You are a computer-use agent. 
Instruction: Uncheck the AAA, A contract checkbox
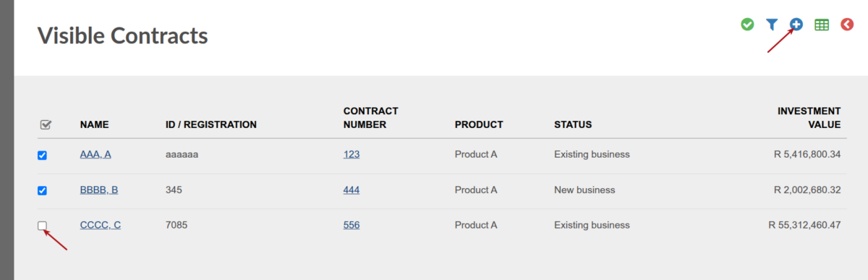click(x=42, y=155)
